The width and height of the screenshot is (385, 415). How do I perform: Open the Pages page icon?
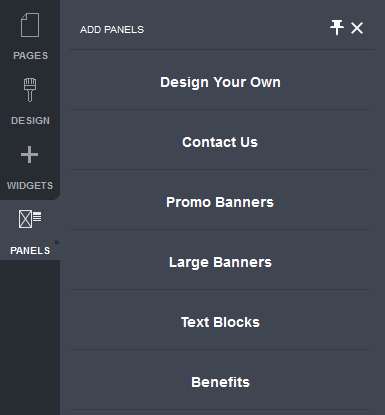click(x=30, y=25)
